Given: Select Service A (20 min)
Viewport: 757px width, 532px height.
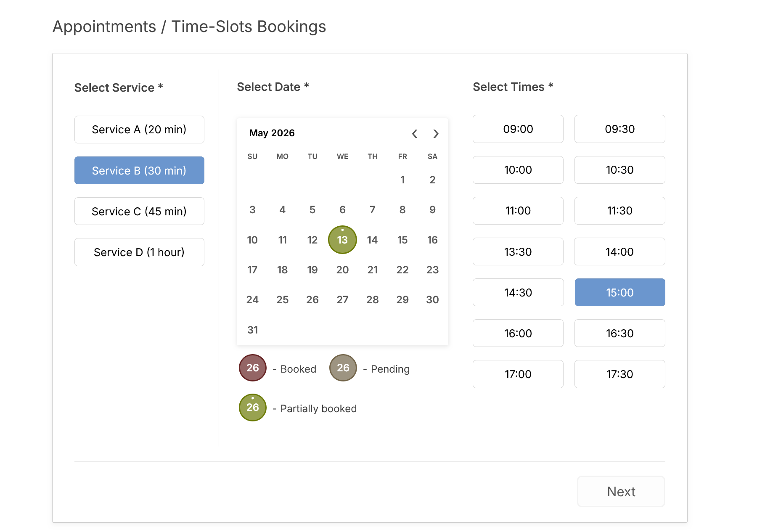Looking at the screenshot, I should (139, 129).
